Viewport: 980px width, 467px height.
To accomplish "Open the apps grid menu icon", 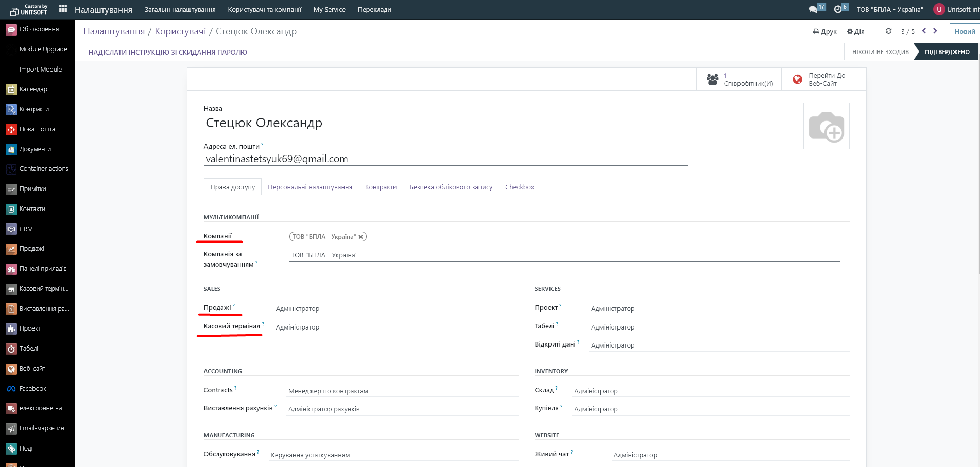I will [63, 9].
